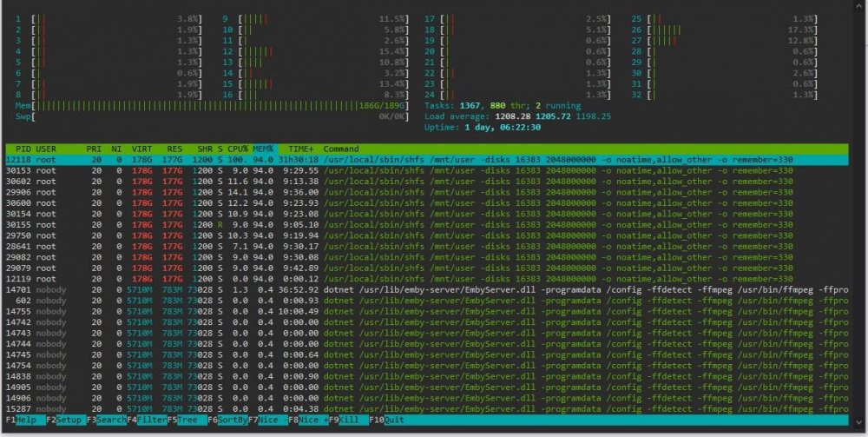Select process row with PID 29750
This screenshot has height=437, width=868.
coord(426,236)
